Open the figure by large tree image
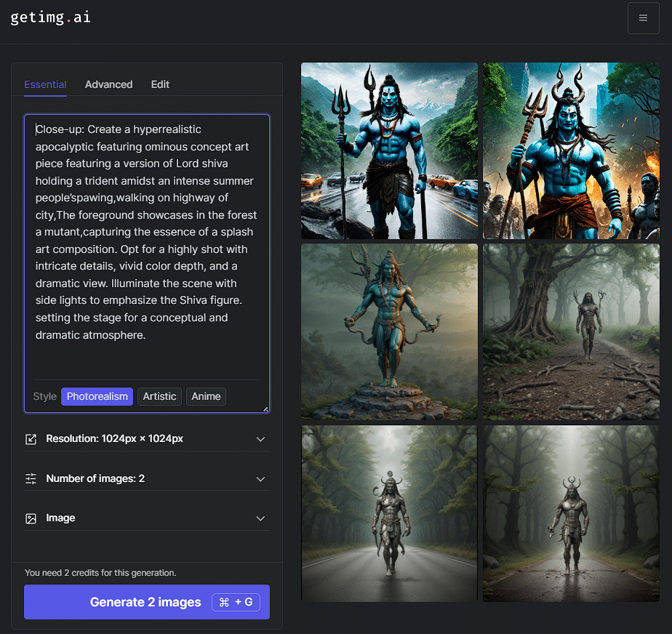672x634 pixels. pos(572,332)
